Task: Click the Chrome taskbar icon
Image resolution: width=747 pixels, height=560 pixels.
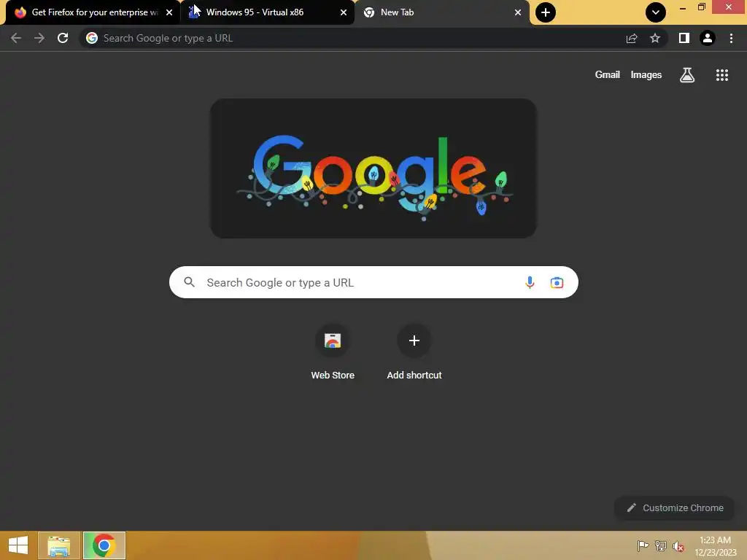Action: 104,545
